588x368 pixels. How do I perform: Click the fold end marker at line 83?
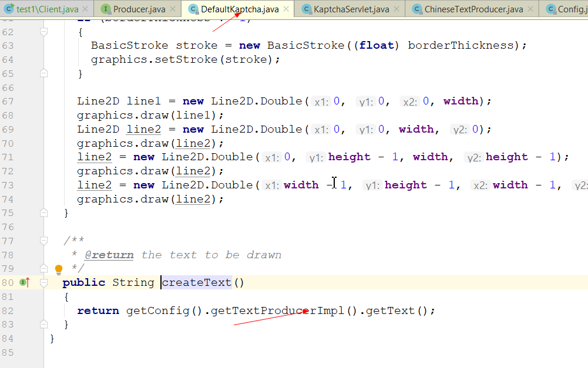tap(44, 324)
